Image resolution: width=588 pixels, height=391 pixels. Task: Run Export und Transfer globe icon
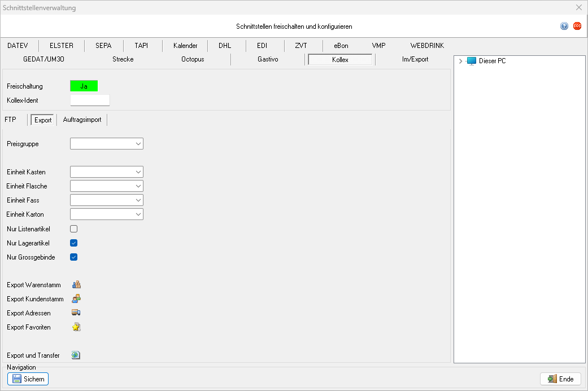click(76, 355)
